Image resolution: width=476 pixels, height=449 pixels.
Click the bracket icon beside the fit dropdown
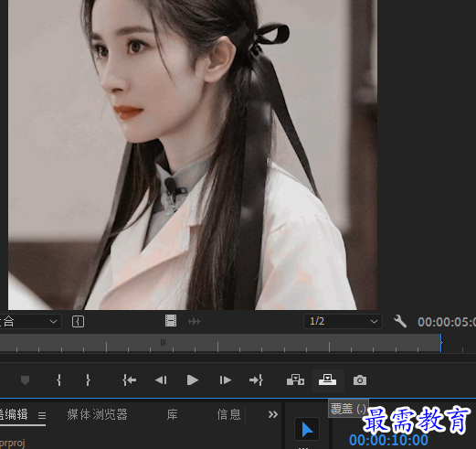(x=78, y=322)
